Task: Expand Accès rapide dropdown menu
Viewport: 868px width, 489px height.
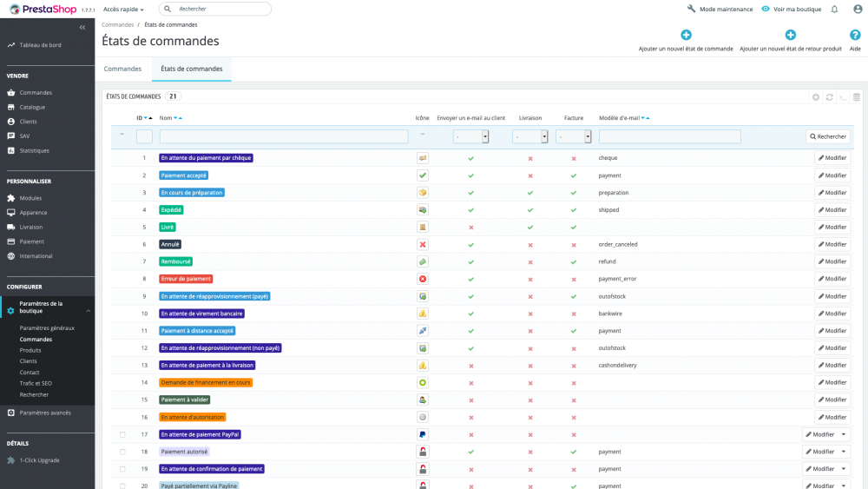Action: click(123, 9)
